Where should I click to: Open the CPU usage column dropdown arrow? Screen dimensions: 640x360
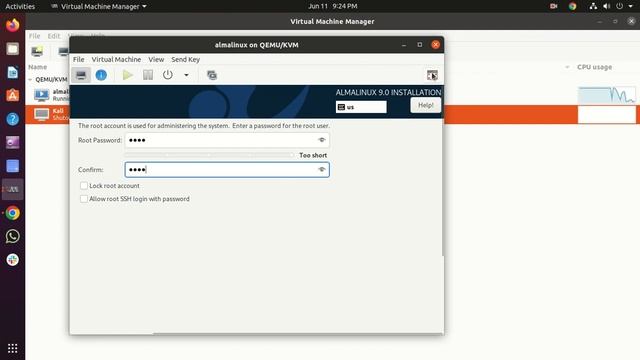coord(567,67)
